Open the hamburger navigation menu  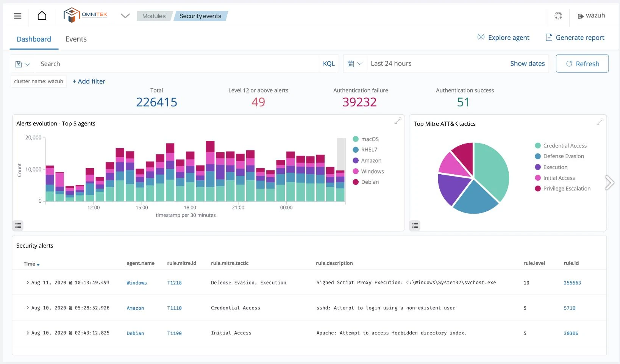point(17,16)
